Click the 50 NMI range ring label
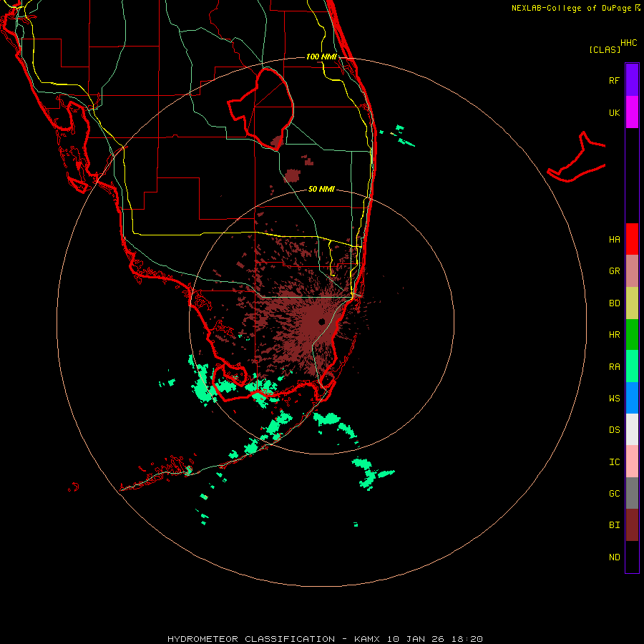 coord(321,189)
